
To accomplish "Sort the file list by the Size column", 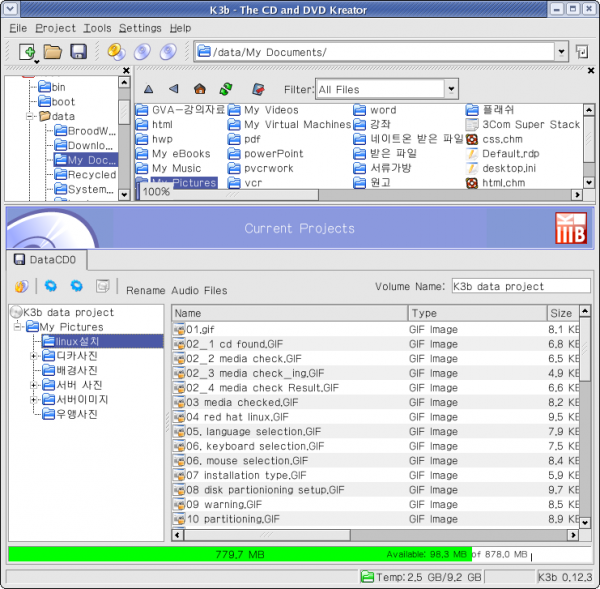I will 564,313.
